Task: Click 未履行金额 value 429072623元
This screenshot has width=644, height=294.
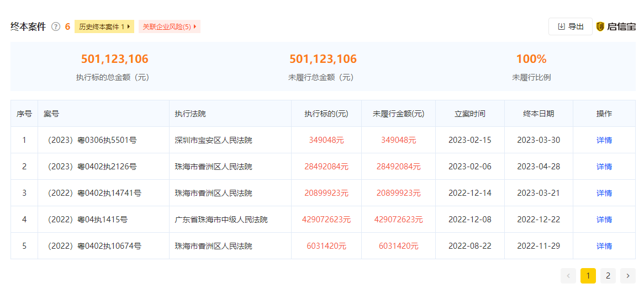Action: [398, 220]
